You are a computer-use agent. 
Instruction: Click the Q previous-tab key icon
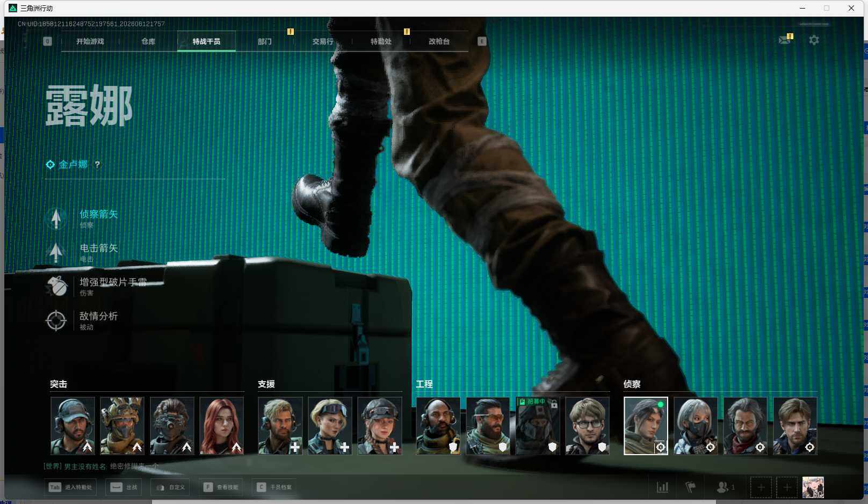click(47, 41)
